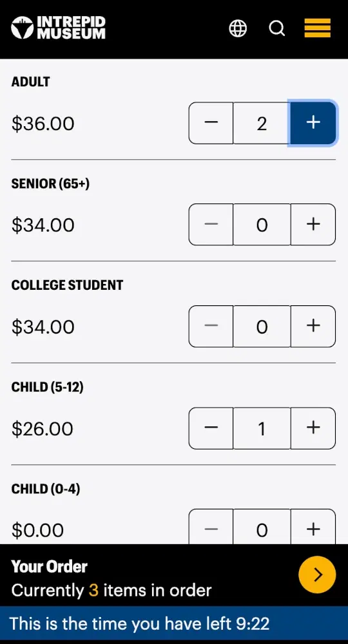
Task: Open the language globe icon
Action: click(238, 28)
